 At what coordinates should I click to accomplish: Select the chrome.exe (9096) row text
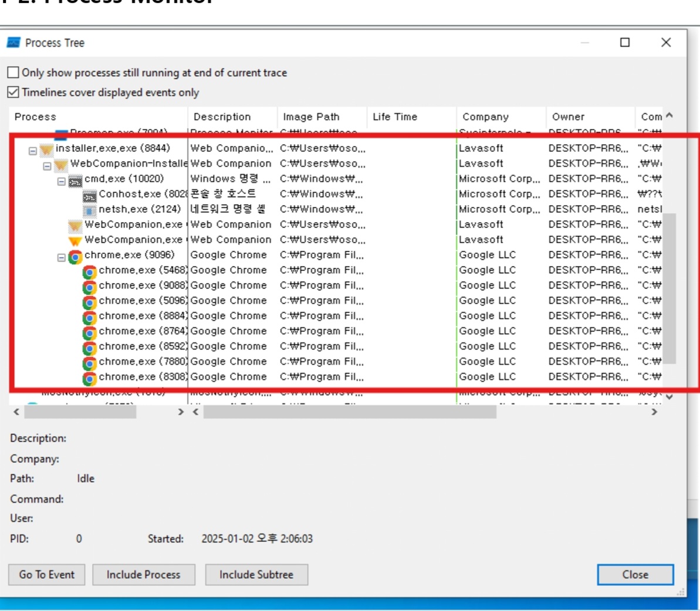click(129, 254)
